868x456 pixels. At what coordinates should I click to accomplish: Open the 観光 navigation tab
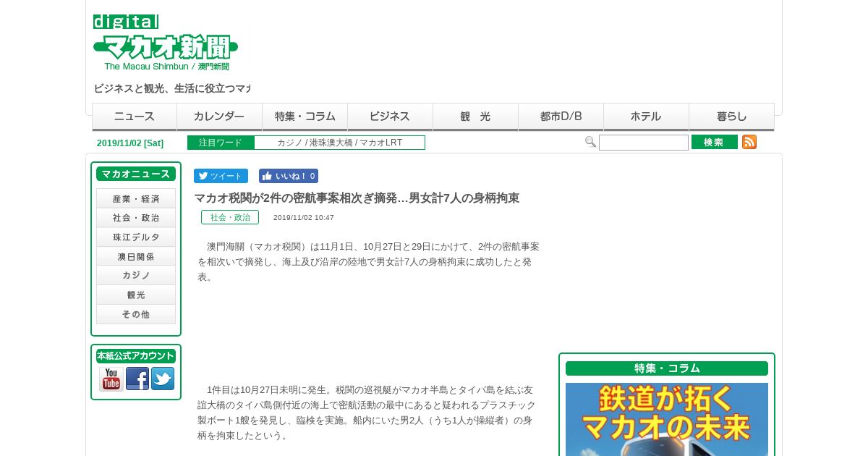476,117
